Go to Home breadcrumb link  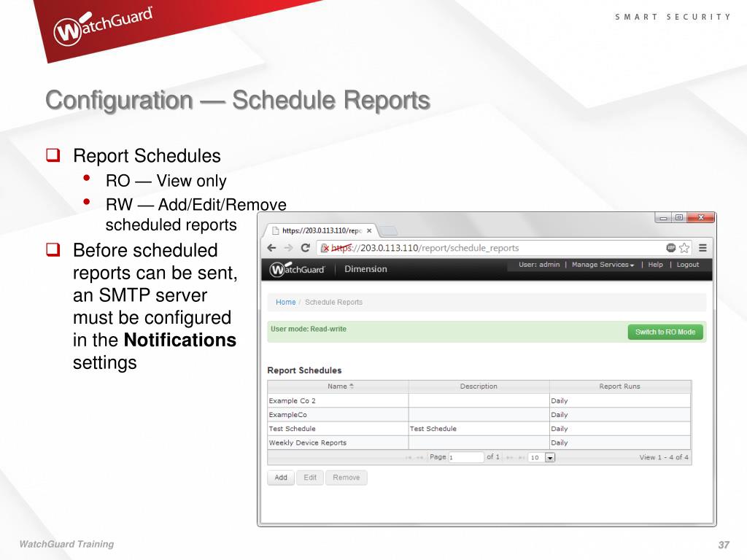pos(285,303)
